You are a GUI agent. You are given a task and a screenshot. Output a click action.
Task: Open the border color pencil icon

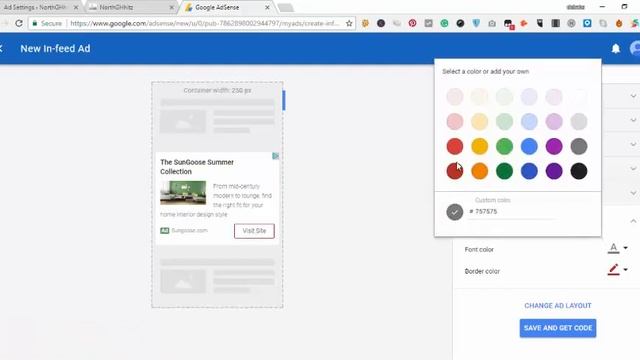[x=613, y=269]
